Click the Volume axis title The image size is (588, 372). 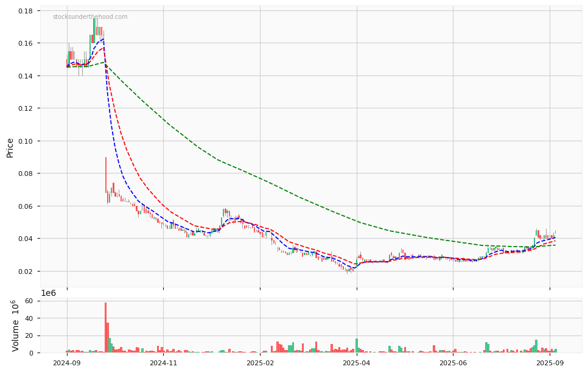pos(15,326)
